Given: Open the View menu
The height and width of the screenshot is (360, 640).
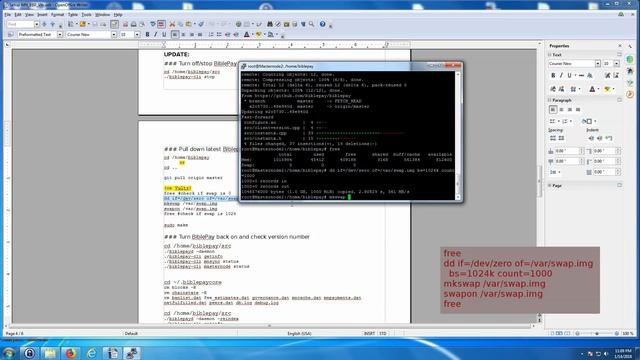Looking at the screenshot, I should 29,14.
